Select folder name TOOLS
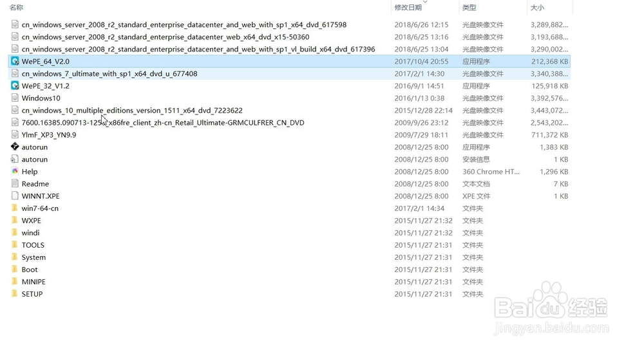 coord(33,245)
